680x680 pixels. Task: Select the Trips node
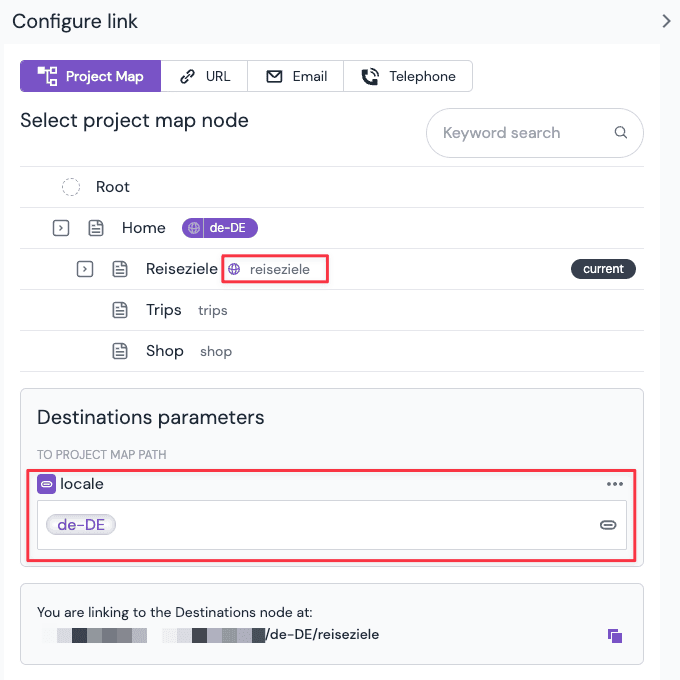(x=164, y=310)
